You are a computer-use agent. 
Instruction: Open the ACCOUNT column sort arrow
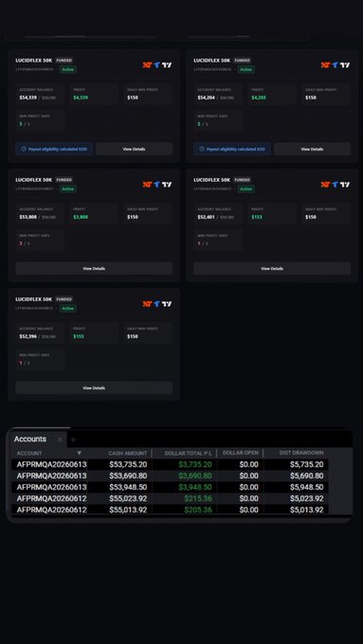point(80,453)
